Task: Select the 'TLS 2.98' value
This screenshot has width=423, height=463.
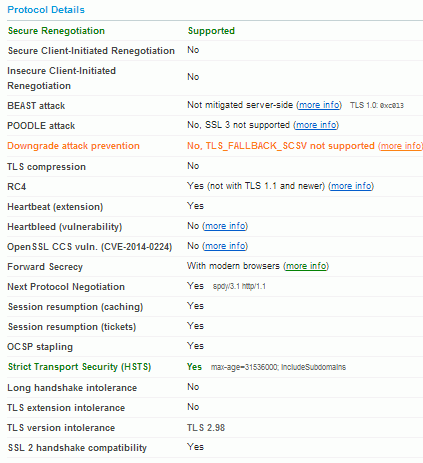Action: (206, 428)
